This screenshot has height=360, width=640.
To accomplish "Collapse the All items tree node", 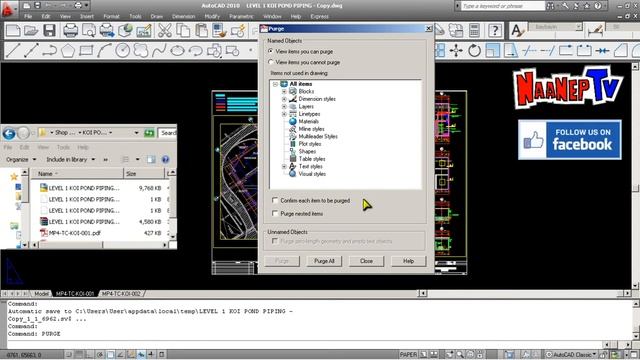I will point(276,84).
